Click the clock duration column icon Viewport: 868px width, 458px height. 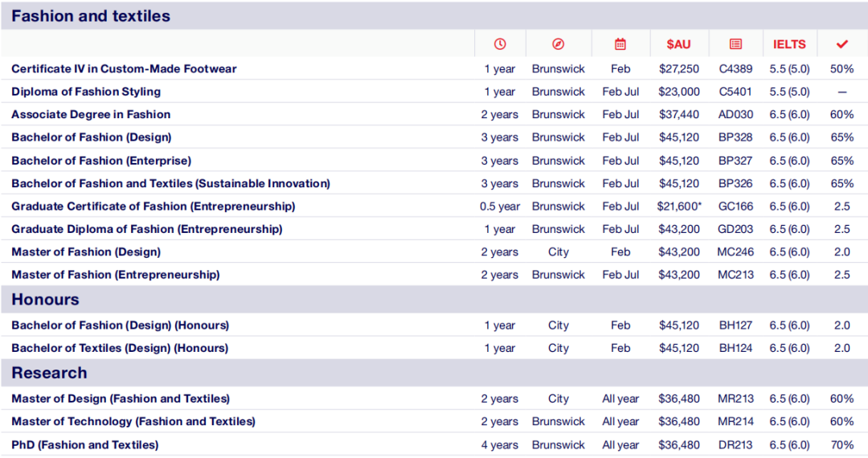coord(500,44)
